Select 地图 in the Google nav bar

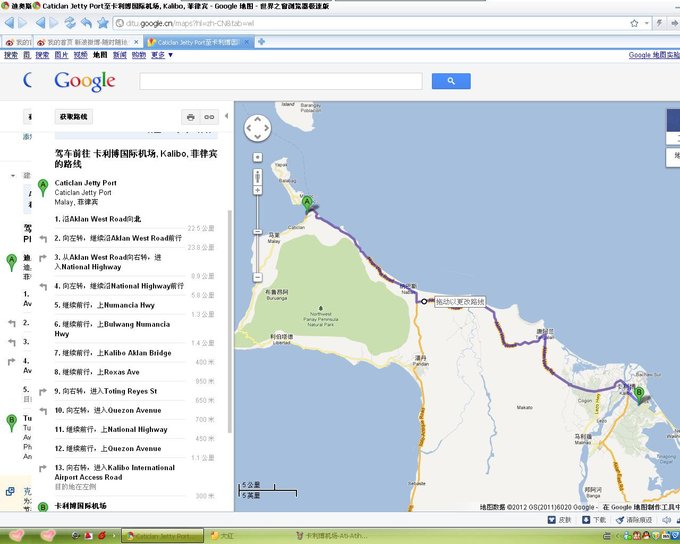tap(100, 55)
